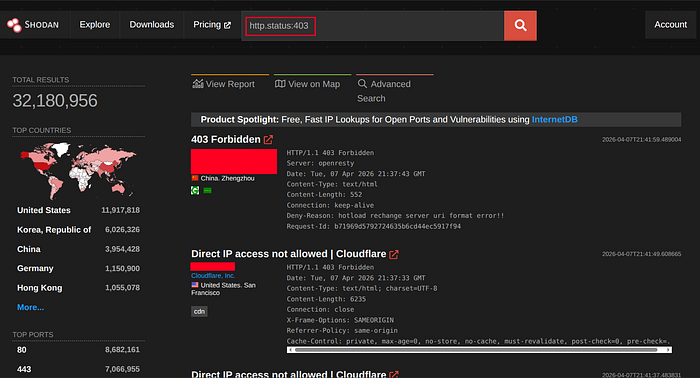Image resolution: width=700 pixels, height=378 pixels.
Task: Click the Request-Id header line
Action: (374, 226)
